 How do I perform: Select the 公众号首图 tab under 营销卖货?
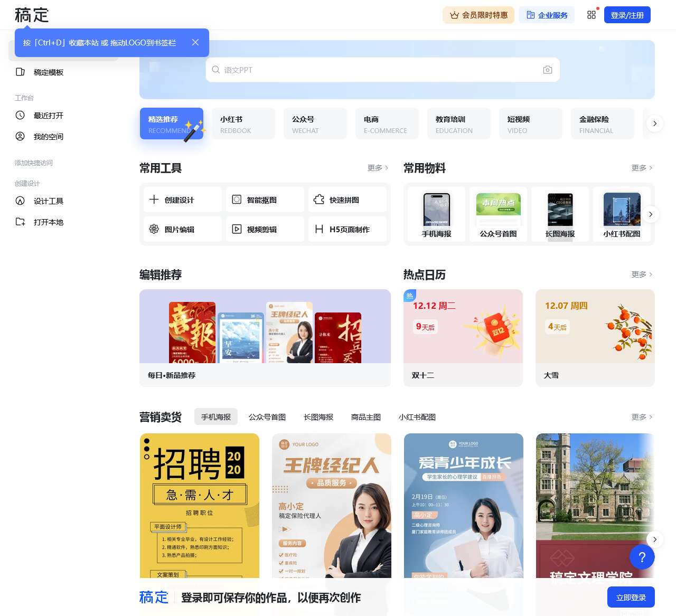tap(267, 417)
